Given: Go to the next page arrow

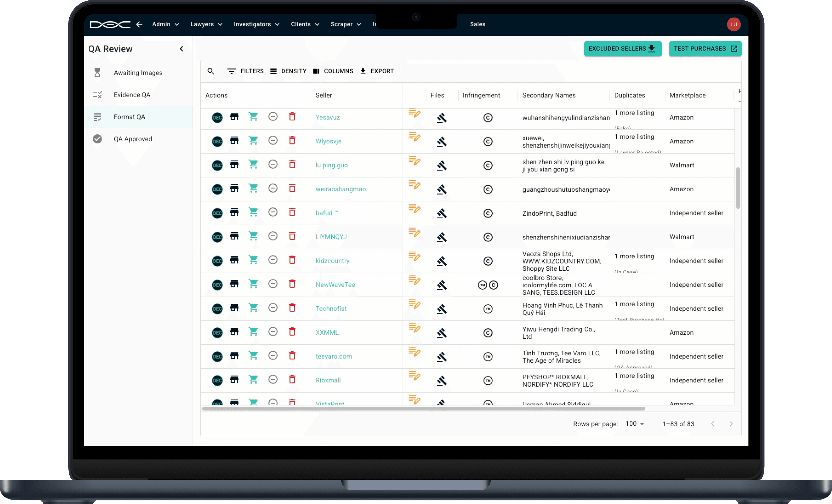Looking at the screenshot, I should coord(731,424).
